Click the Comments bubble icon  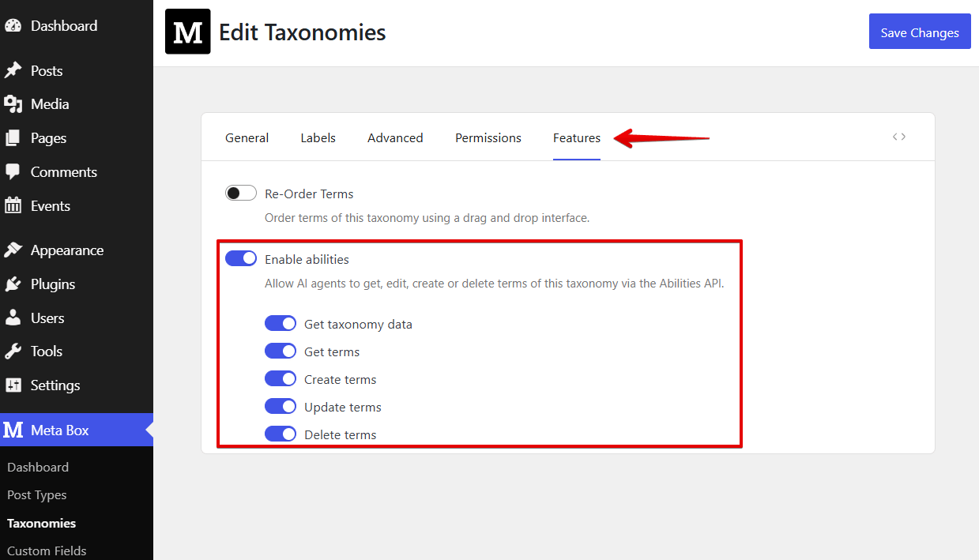click(x=13, y=172)
